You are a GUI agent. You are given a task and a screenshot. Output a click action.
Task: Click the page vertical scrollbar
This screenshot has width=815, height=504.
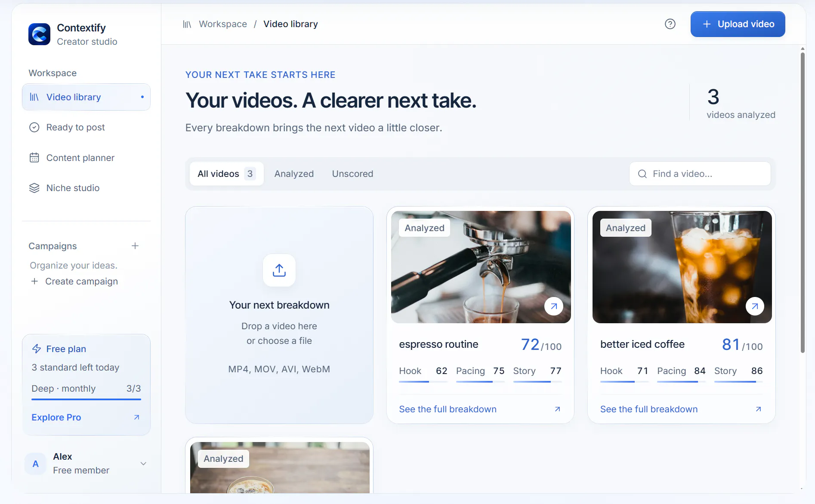803,202
